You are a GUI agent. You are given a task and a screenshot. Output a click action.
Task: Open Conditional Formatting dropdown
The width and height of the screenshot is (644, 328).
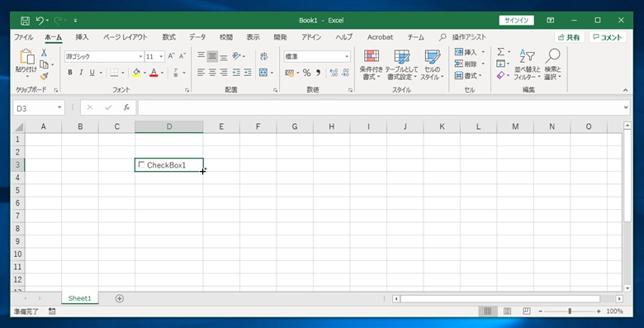tap(372, 64)
